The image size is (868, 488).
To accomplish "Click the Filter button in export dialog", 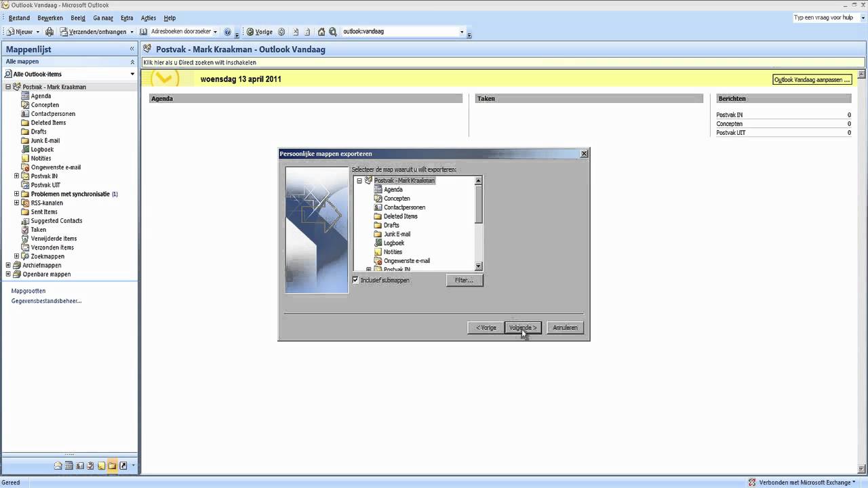I will (465, 280).
